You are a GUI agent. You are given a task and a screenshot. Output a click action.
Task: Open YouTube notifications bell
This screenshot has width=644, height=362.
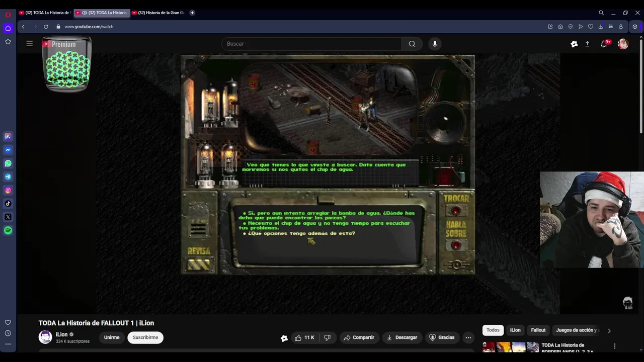point(604,44)
